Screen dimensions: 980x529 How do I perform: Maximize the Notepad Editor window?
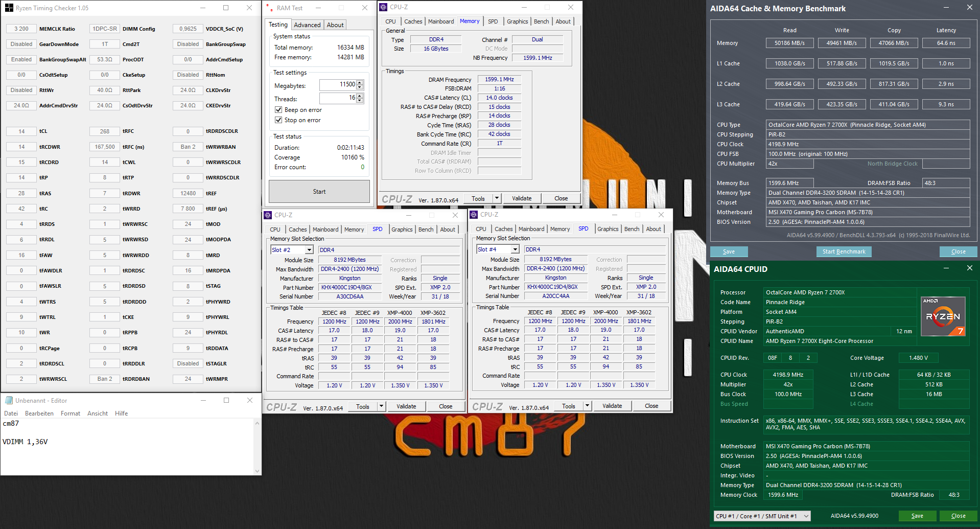pyautogui.click(x=226, y=400)
